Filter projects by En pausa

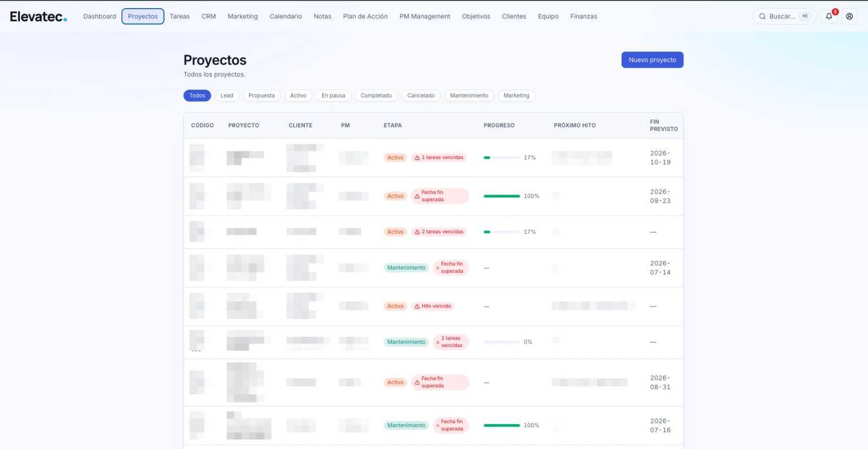[x=333, y=95]
